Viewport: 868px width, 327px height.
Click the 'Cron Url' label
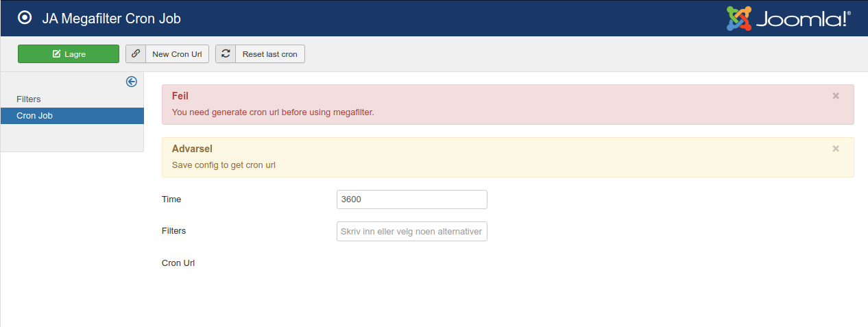(178, 263)
